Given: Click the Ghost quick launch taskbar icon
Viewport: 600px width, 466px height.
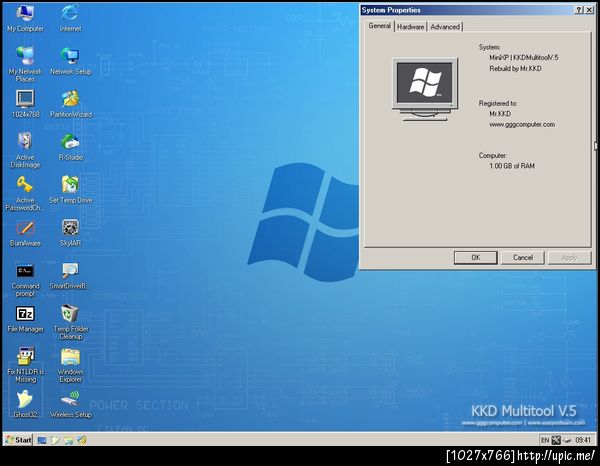Looking at the screenshot, I should tap(55, 440).
